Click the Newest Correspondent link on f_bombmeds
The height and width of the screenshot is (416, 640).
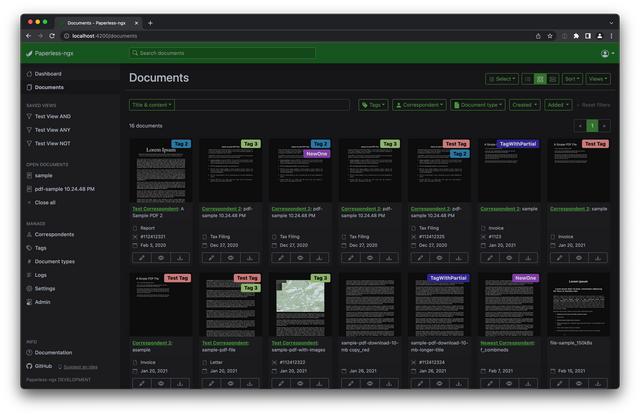[507, 343]
